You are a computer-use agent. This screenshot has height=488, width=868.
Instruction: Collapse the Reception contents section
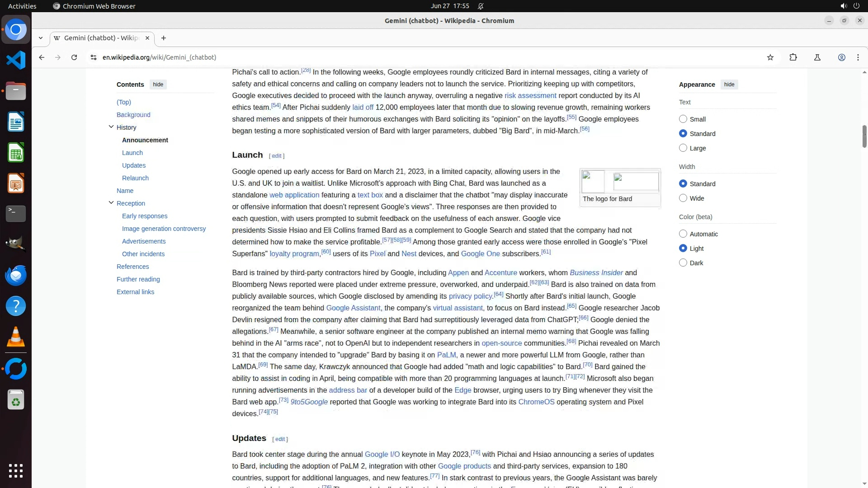[x=111, y=203]
